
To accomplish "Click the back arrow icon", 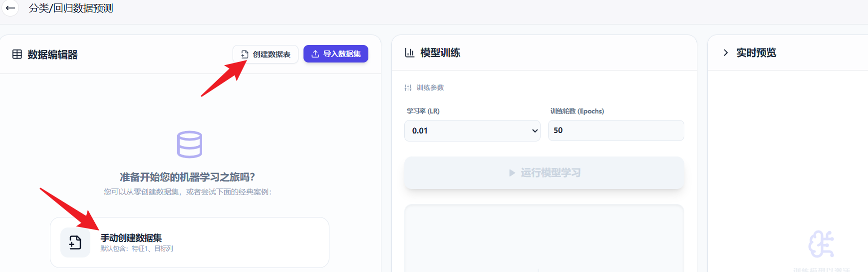I will [10, 8].
